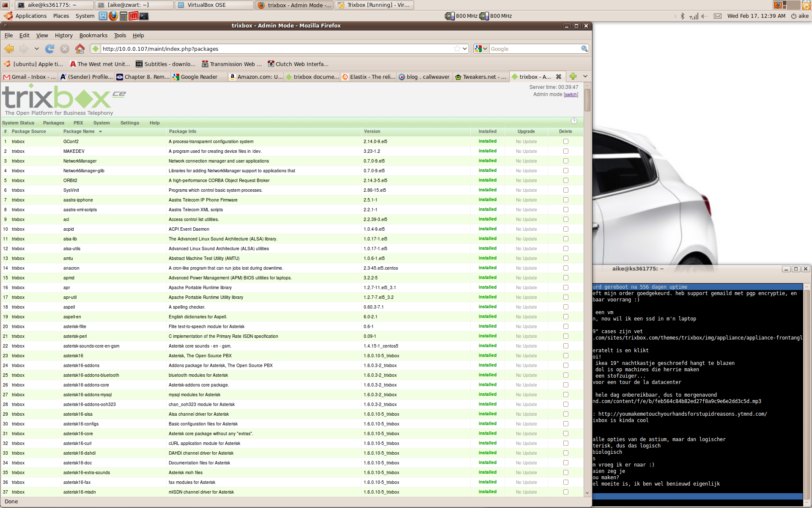Open a new tab with plus icon
812x508 pixels.
573,76
